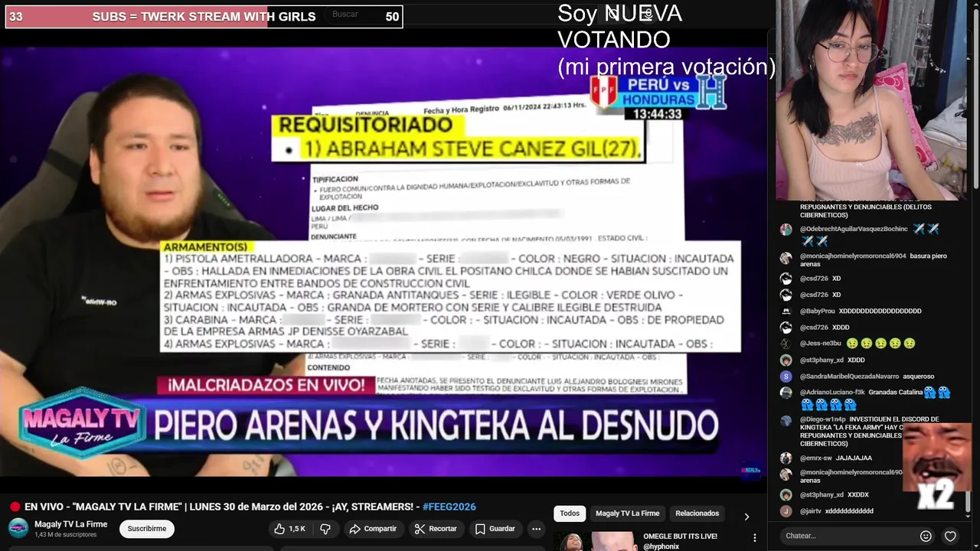Click the streamer webcam feed at top right
The image size is (980, 551).
871,99
